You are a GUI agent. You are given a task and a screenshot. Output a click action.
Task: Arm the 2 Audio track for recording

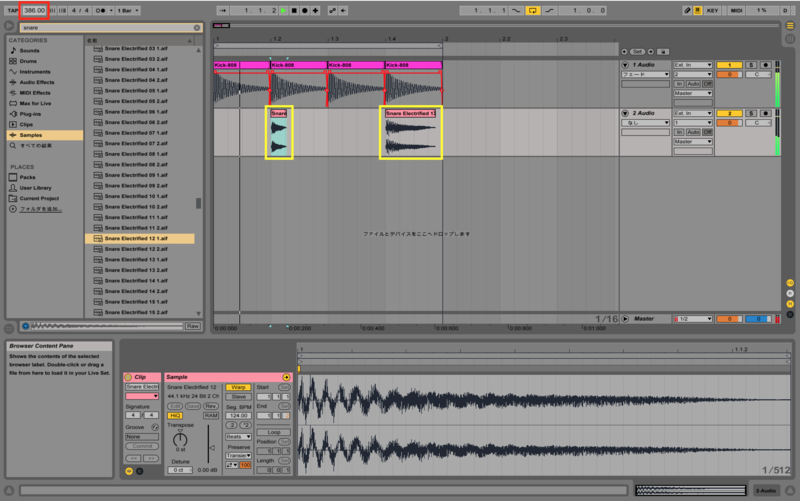coord(765,113)
